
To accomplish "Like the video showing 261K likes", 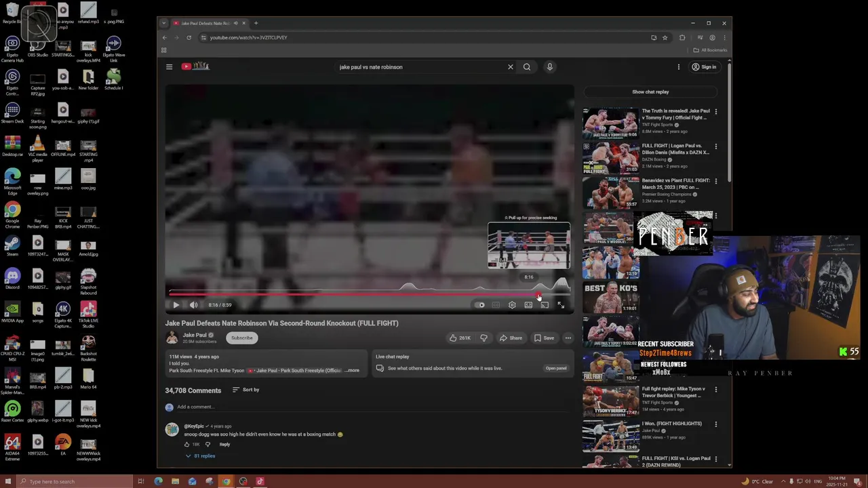I will [x=459, y=338].
